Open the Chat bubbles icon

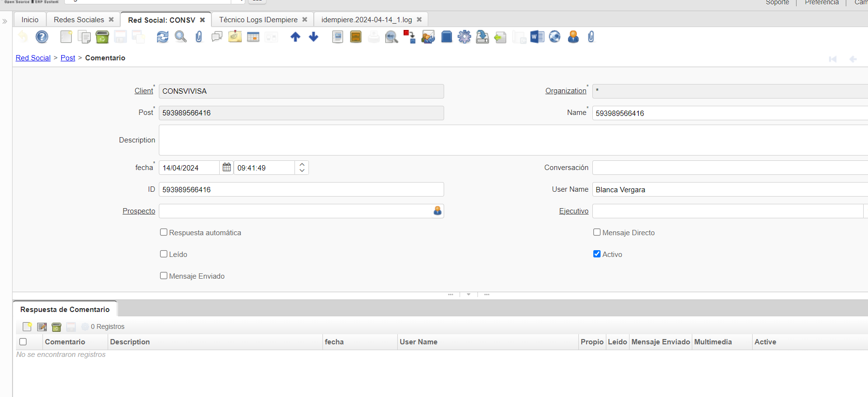217,37
